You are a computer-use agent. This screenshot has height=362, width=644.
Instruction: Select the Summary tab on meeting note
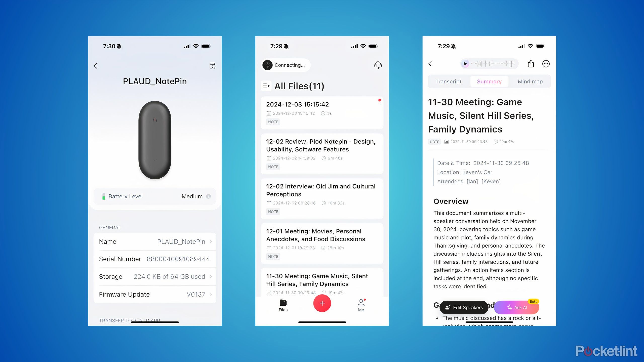[x=490, y=82]
